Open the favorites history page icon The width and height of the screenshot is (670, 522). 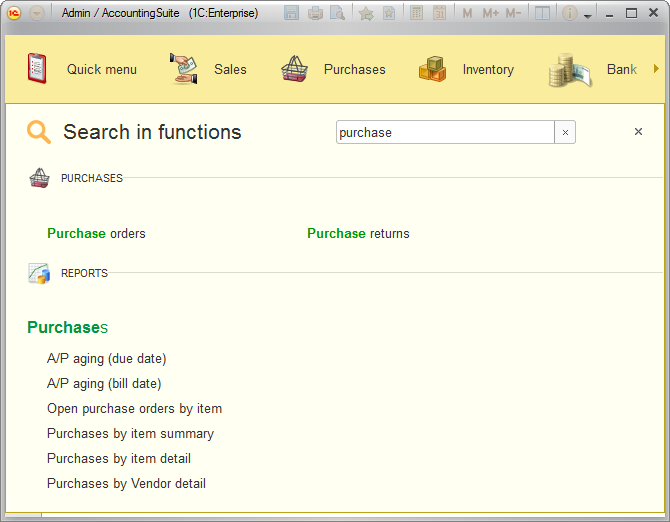click(x=389, y=13)
